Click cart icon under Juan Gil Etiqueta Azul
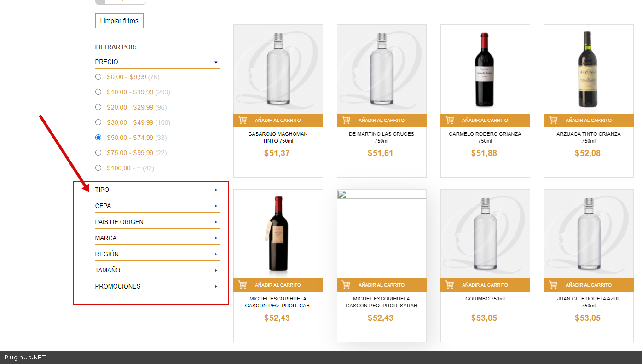The height and width of the screenshot is (364, 642). pyautogui.click(x=553, y=285)
